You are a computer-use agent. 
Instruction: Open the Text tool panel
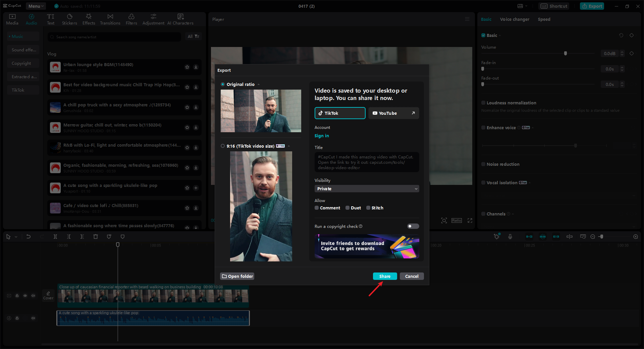tap(51, 19)
